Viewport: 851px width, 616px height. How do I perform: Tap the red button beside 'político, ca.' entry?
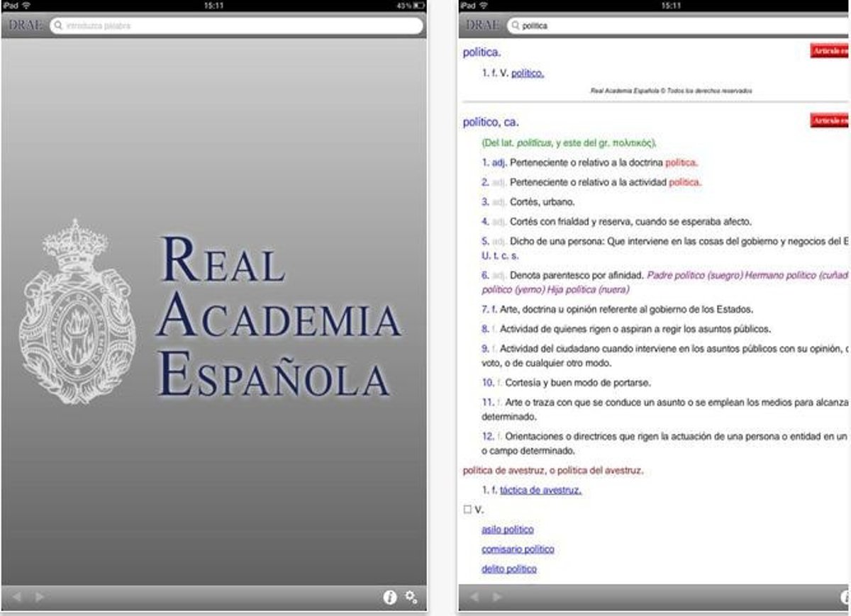(830, 121)
